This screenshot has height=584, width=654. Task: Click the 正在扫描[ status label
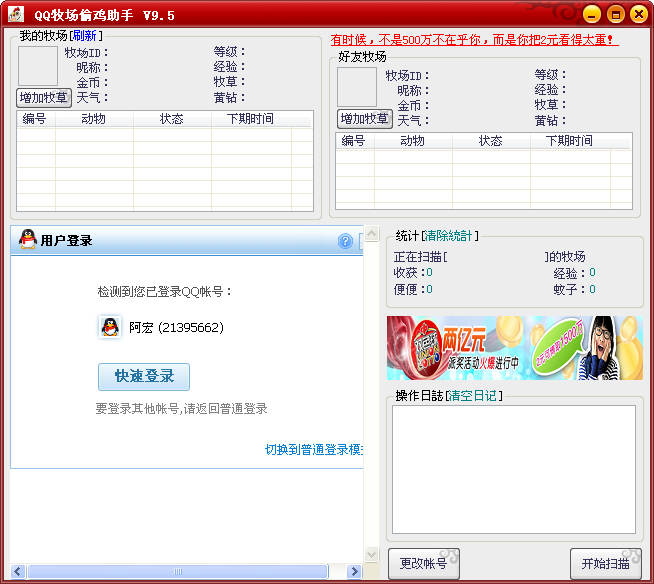click(x=420, y=257)
